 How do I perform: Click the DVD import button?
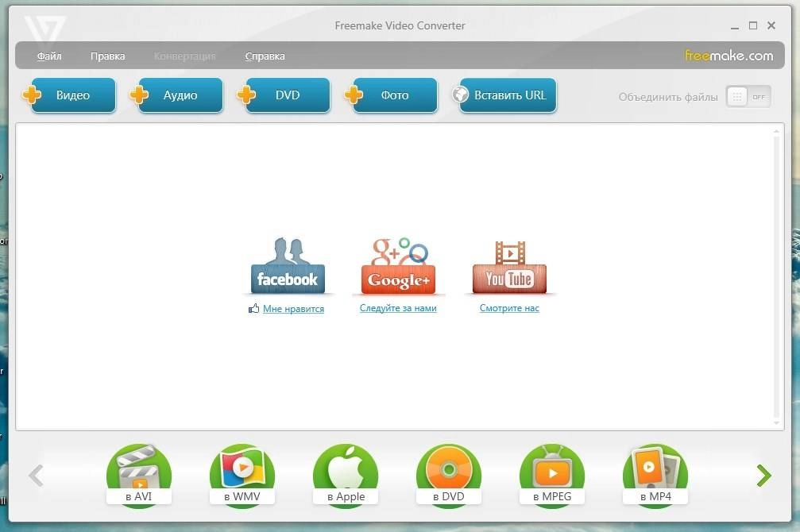(x=284, y=95)
